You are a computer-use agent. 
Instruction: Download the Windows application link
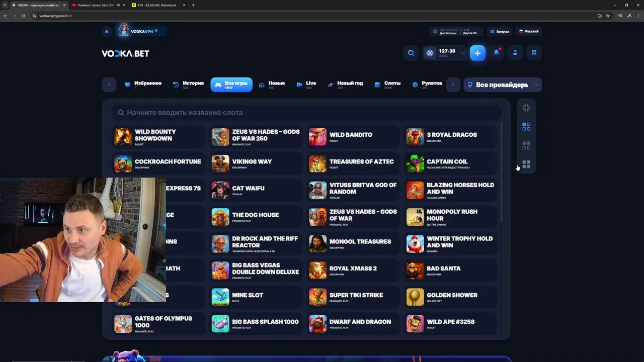[445, 31]
